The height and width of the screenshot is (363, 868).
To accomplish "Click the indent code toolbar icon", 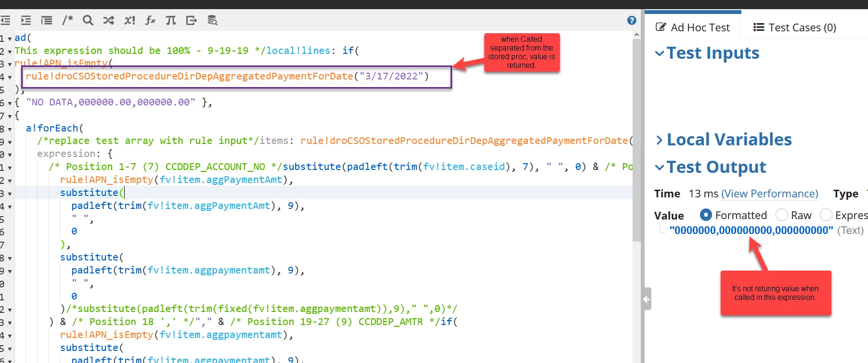I will click(26, 20).
